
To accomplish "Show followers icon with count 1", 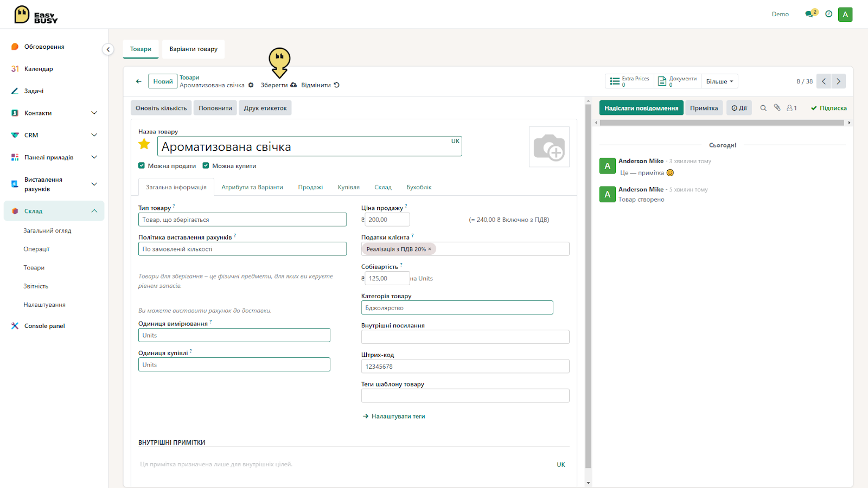I will (792, 108).
